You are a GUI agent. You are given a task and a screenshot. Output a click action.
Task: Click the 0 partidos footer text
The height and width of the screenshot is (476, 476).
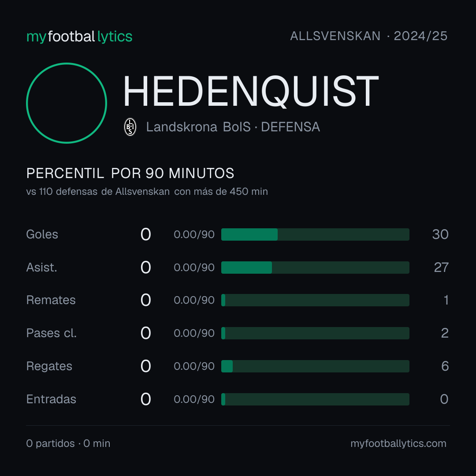pyautogui.click(x=50, y=443)
